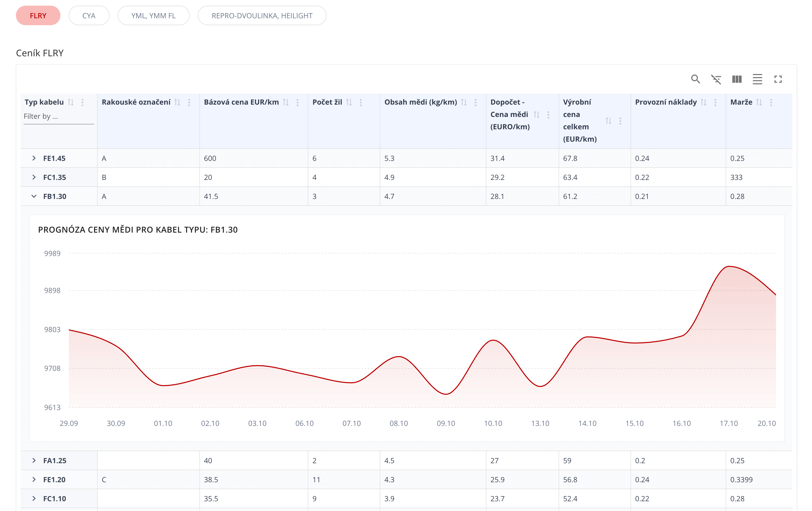Sort the Marže column
This screenshot has height=511, width=812.
pyautogui.click(x=759, y=102)
